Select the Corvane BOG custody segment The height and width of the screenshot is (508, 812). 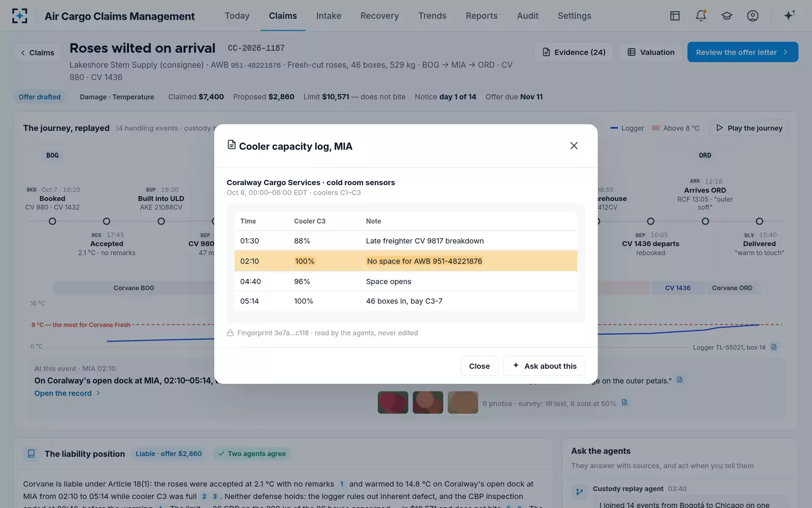tap(134, 288)
